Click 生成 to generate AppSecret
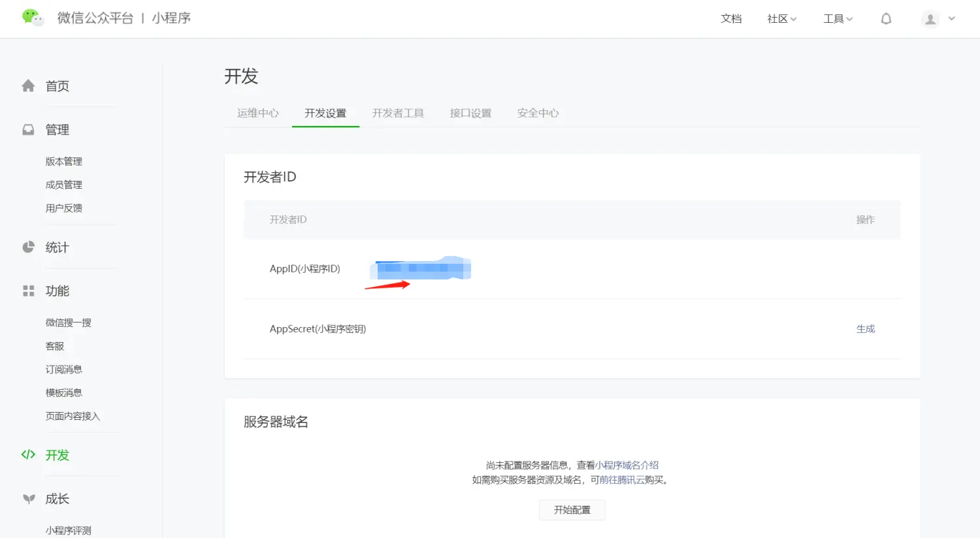 click(x=866, y=329)
